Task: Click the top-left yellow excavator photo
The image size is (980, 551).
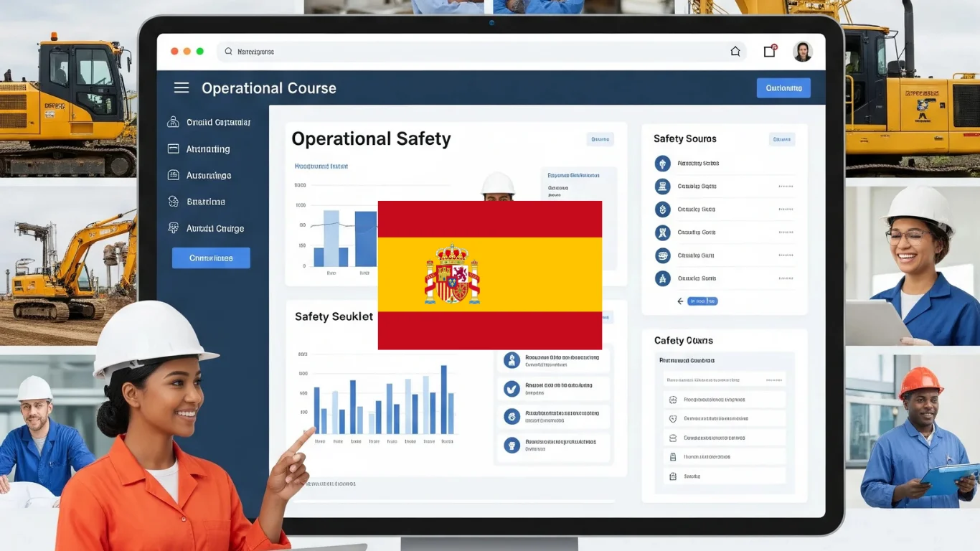Action: point(68,89)
